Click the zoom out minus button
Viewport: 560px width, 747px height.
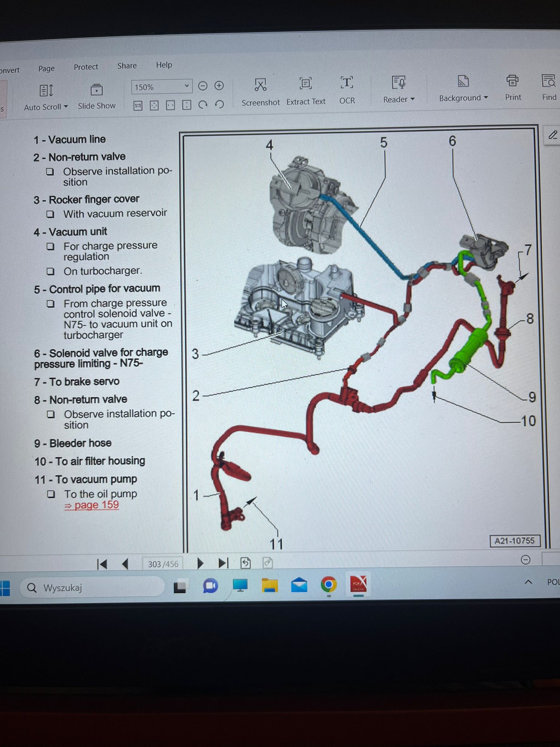click(x=203, y=86)
